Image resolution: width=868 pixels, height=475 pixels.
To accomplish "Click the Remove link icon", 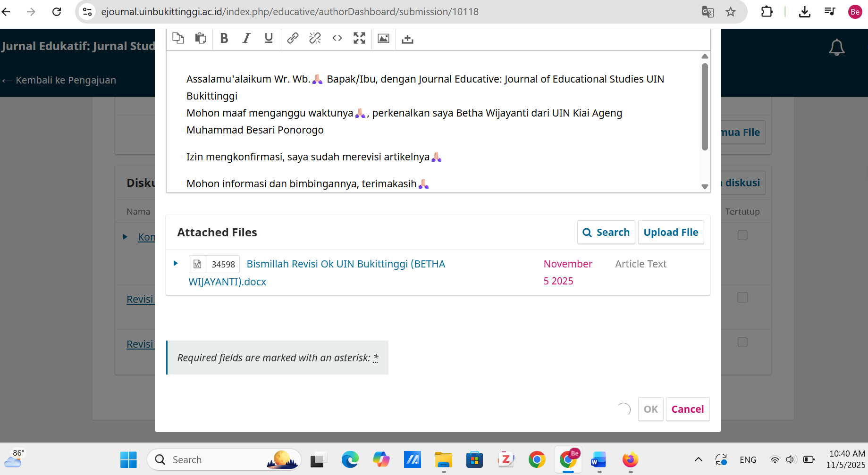I will pyautogui.click(x=315, y=39).
